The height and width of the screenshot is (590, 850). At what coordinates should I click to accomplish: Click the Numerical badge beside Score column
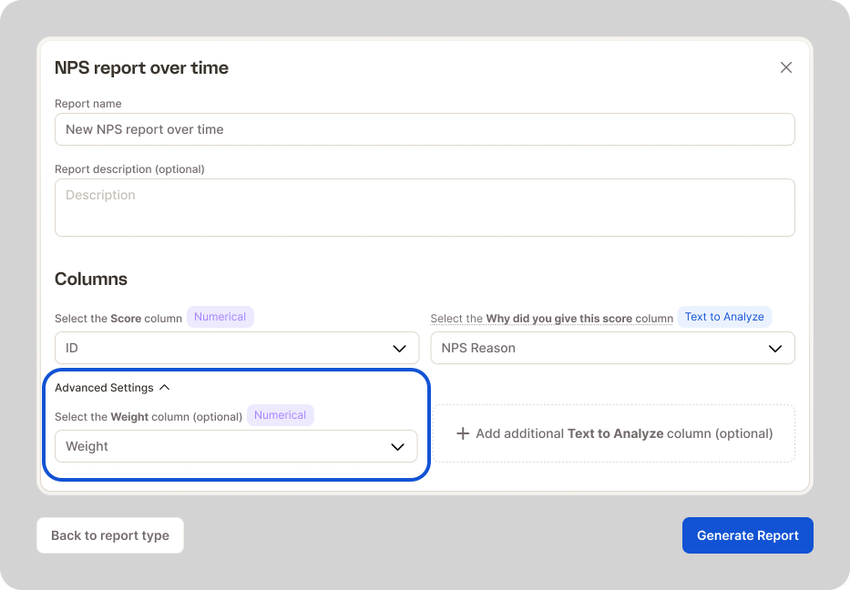point(220,317)
